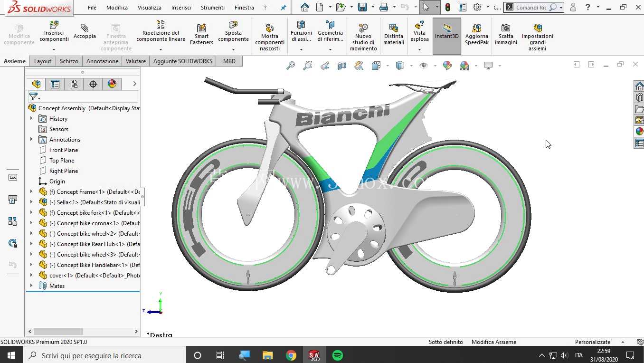The height and width of the screenshot is (363, 644).
Task: Click the Windows Start button
Action: pos(11,355)
